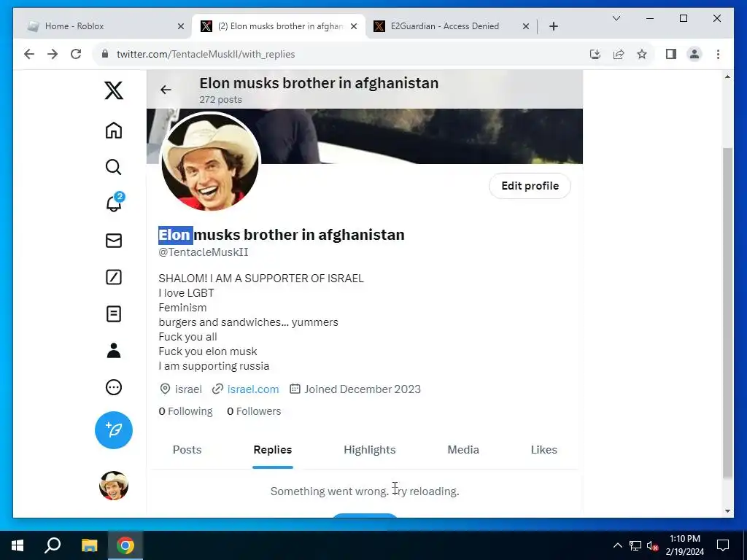Expand the tab search chevron
Image resolution: width=747 pixels, height=560 pixels.
click(616, 18)
